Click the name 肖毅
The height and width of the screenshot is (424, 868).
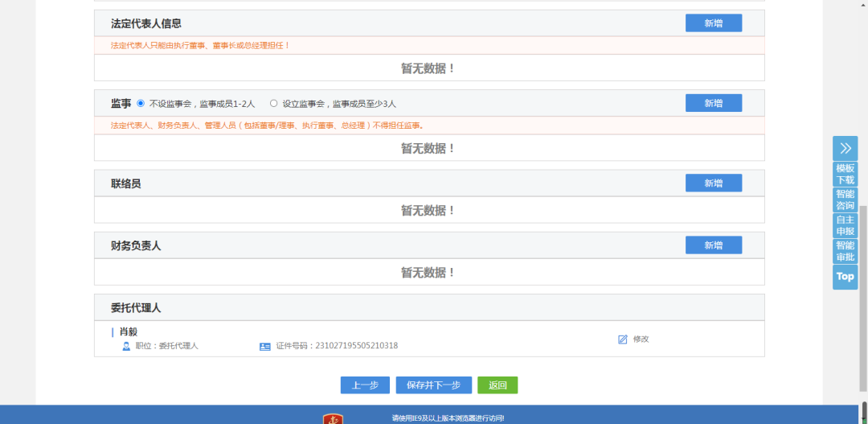coord(129,332)
